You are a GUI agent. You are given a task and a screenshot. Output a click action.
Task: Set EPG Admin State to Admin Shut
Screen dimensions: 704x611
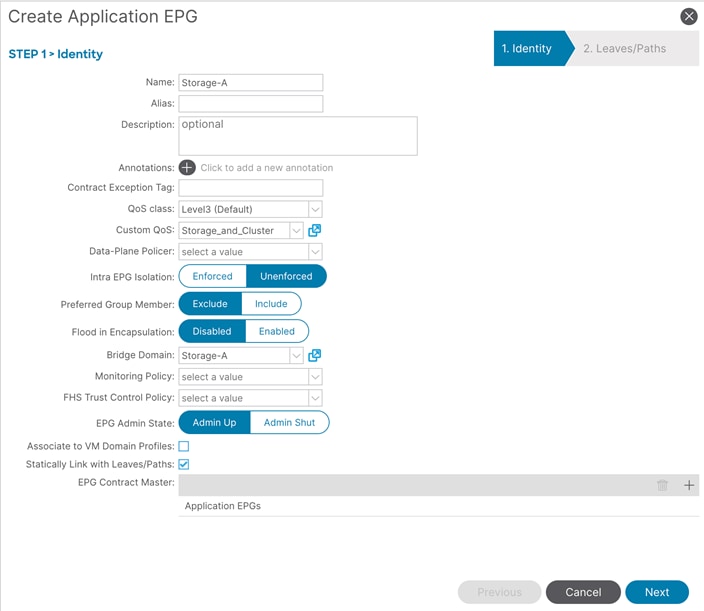(x=289, y=423)
